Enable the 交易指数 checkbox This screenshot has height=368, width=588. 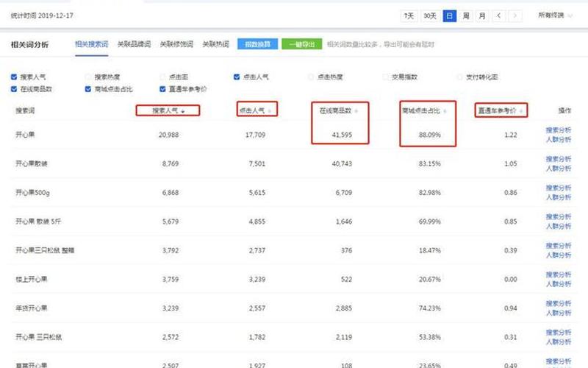[385, 77]
